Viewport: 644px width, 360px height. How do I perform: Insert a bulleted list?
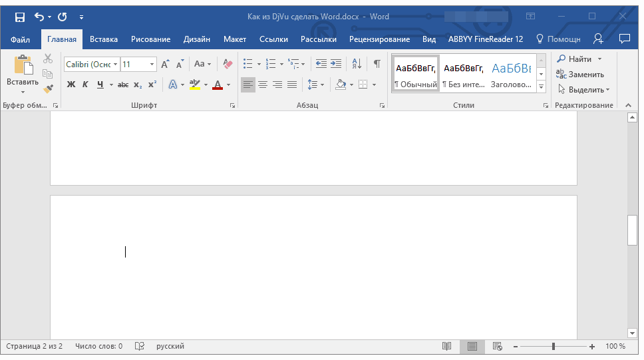point(248,65)
